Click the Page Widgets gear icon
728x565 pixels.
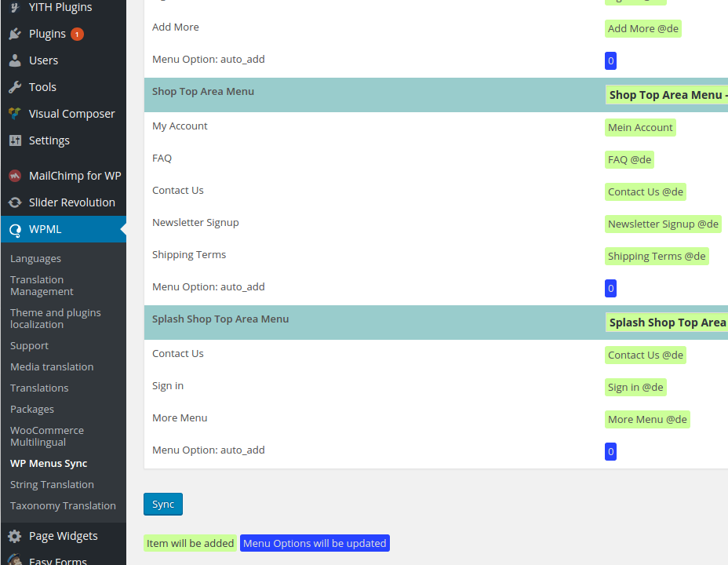point(15,536)
